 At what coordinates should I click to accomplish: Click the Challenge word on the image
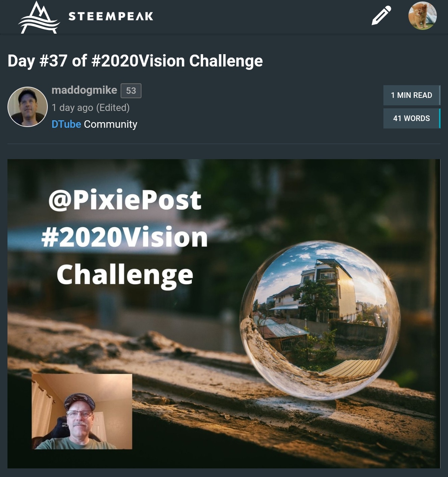(125, 276)
